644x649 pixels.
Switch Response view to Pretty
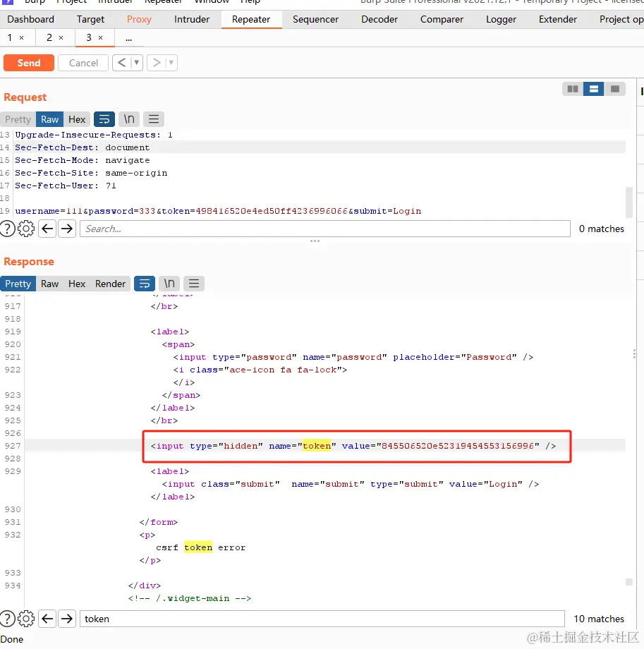(x=18, y=284)
